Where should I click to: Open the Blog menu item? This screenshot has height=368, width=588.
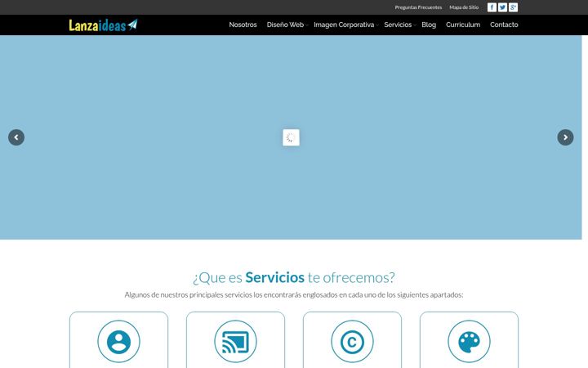coord(429,25)
